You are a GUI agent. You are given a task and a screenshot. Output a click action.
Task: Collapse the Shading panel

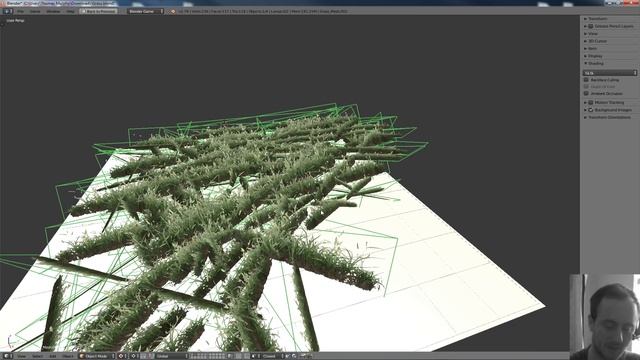point(596,63)
